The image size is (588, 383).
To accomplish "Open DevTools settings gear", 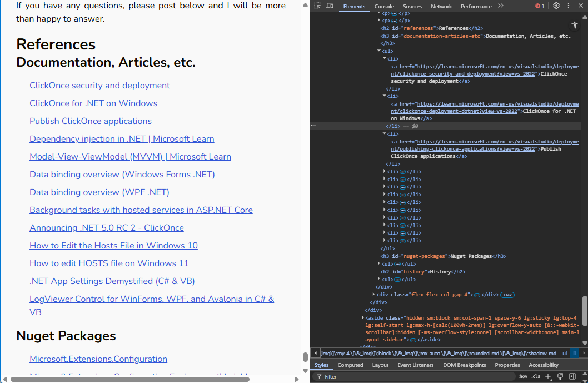I will [556, 6].
